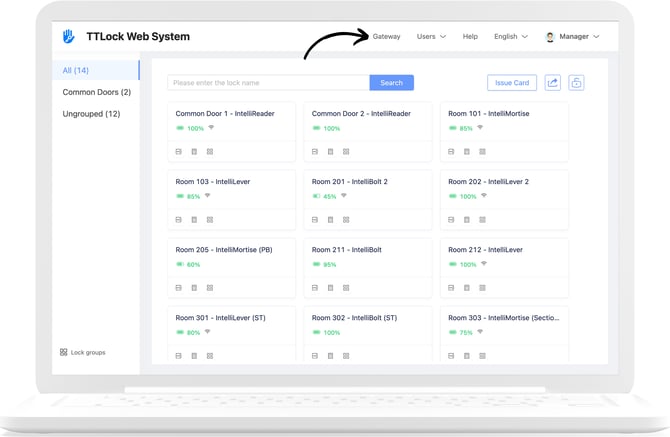670x437 pixels.
Task: Open Lock groups link in sidebar
Action: point(83,352)
